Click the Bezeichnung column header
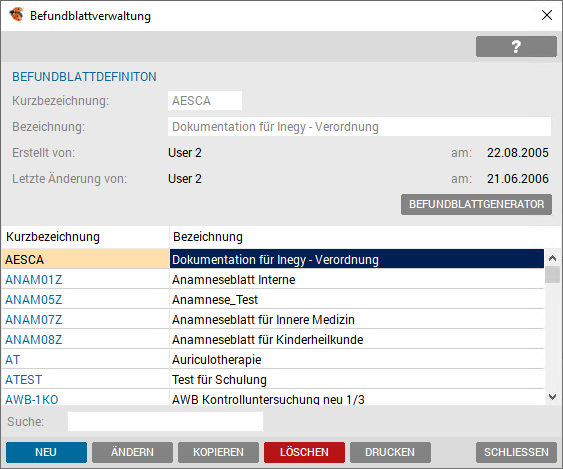563x469 pixels. (x=208, y=237)
